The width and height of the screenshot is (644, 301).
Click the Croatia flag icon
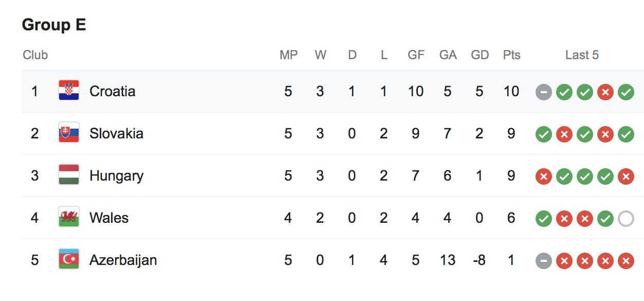69,91
